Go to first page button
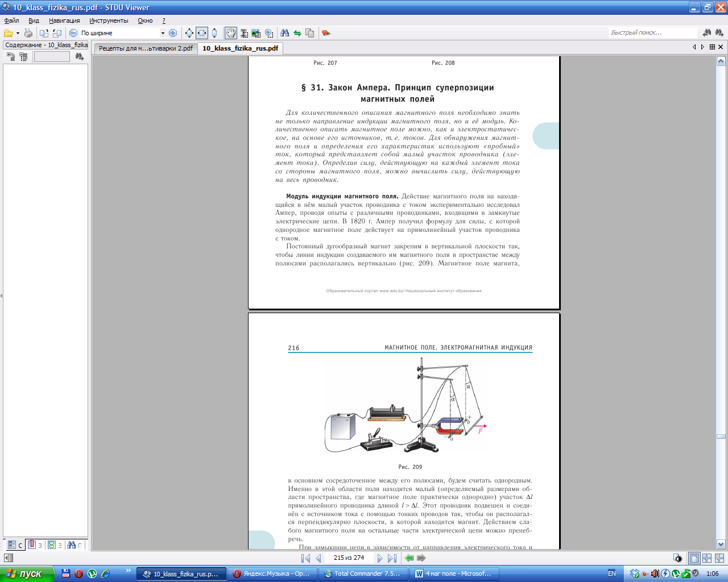This screenshot has width=728, height=582. tap(305, 558)
